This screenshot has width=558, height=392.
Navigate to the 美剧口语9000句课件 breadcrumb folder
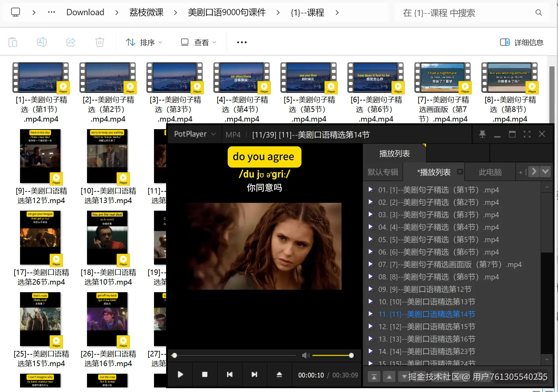tap(227, 12)
